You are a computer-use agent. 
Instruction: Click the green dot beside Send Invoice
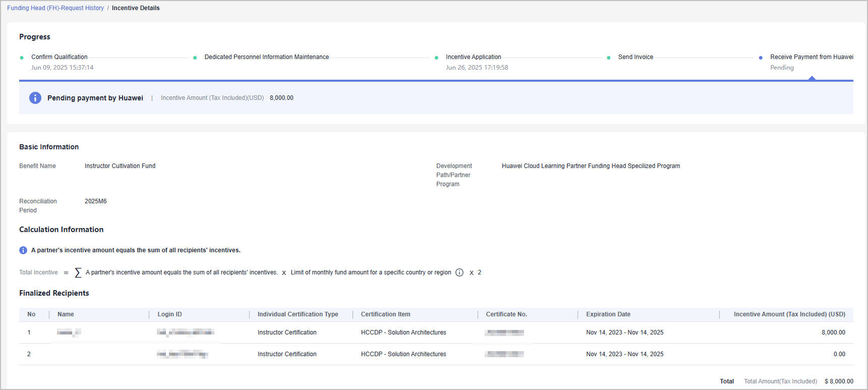(609, 58)
